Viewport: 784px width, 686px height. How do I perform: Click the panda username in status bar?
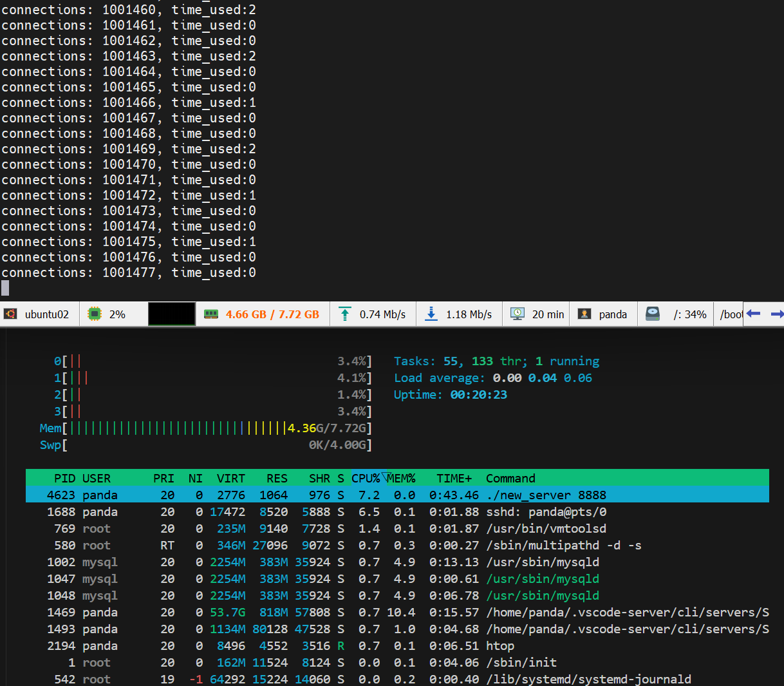pos(613,314)
